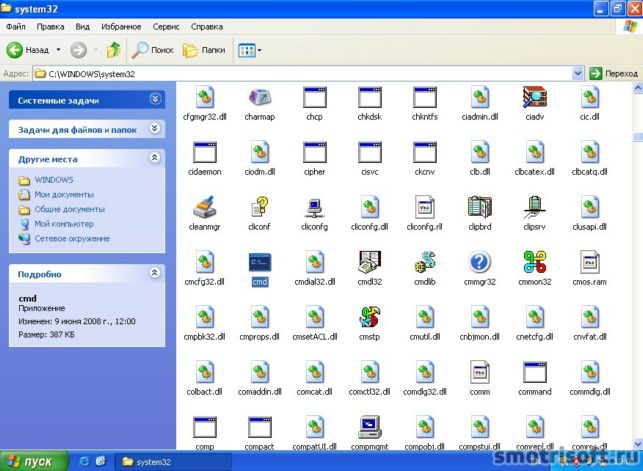Open Поиск search pane
The width and height of the screenshot is (643, 471).
pyautogui.click(x=153, y=50)
